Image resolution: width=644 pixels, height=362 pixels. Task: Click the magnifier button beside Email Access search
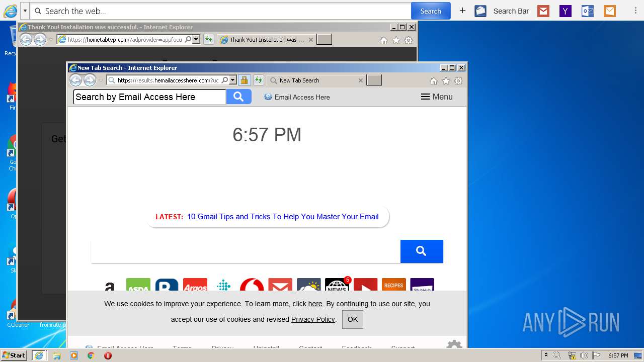click(239, 97)
